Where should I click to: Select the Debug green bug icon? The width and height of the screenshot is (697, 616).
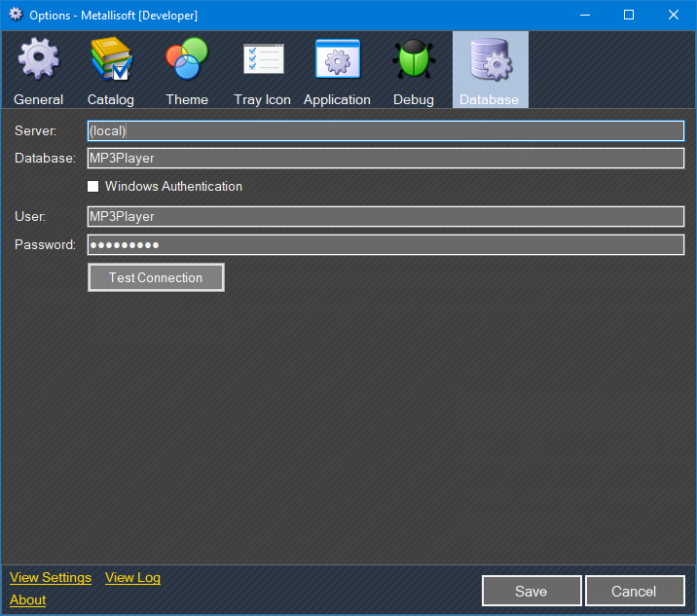click(x=414, y=60)
